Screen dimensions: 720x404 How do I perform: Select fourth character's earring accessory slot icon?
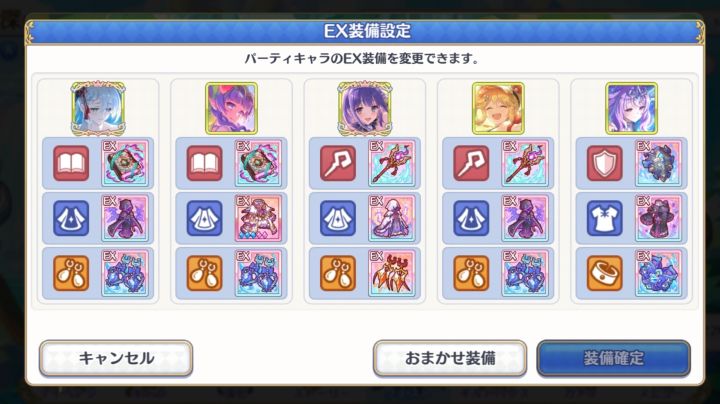coord(472,273)
